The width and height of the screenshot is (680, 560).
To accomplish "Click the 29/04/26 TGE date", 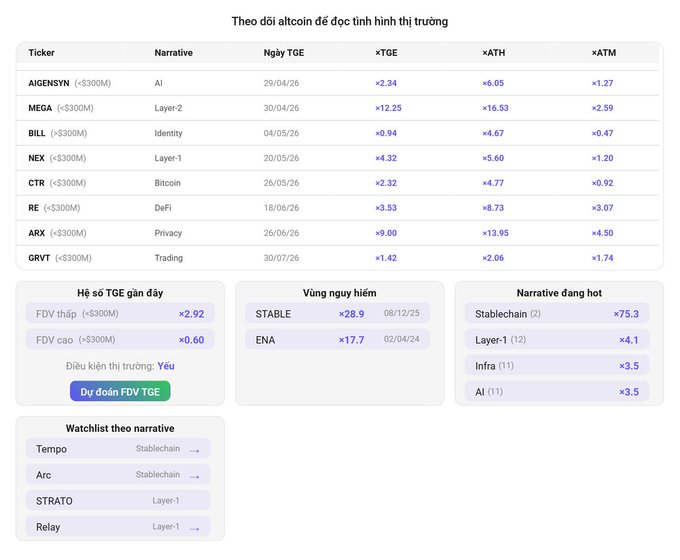I will [x=281, y=83].
